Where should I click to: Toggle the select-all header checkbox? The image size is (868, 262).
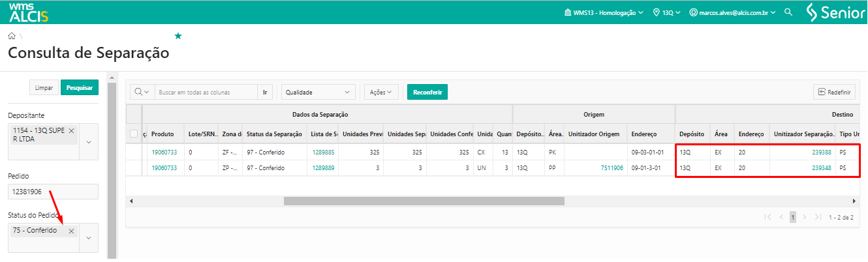point(134,134)
